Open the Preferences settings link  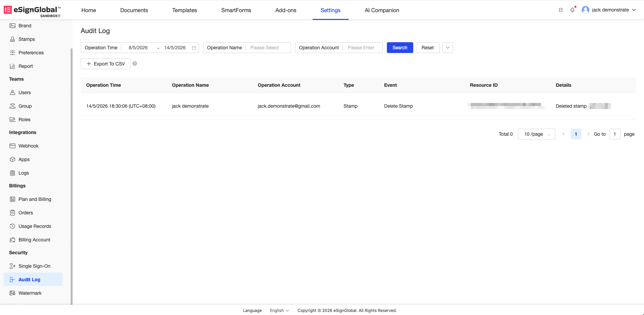(31, 53)
